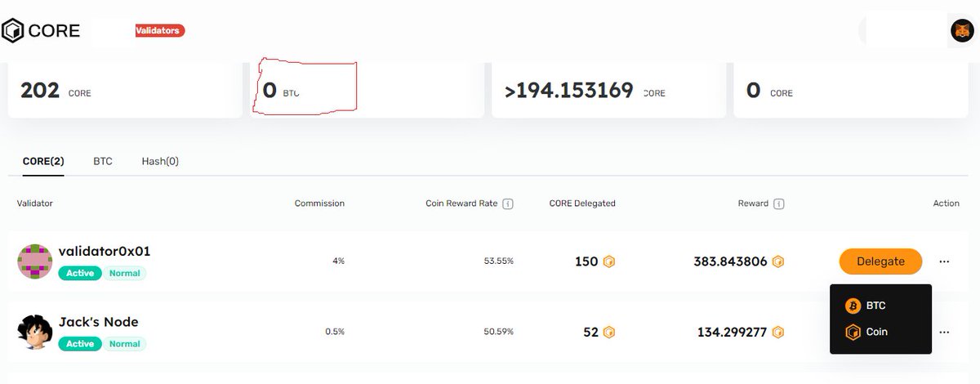Image resolution: width=980 pixels, height=384 pixels.
Task: Click the 202 CORE summary card
Action: tap(125, 90)
